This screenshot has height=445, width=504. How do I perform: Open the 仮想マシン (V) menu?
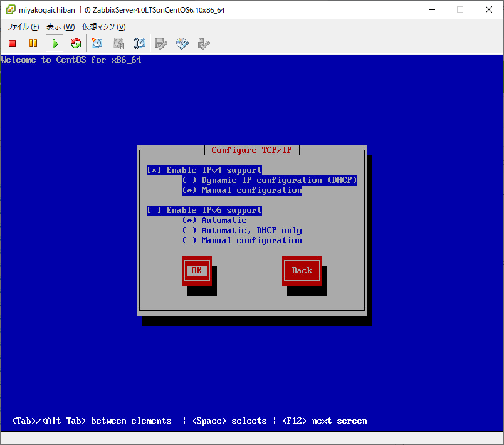point(104,27)
